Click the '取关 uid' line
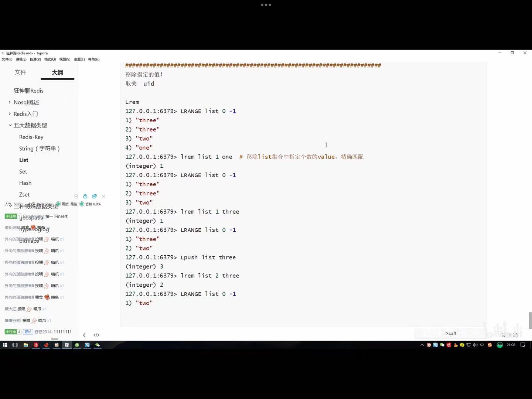The width and height of the screenshot is (532, 399). pyautogui.click(x=140, y=83)
